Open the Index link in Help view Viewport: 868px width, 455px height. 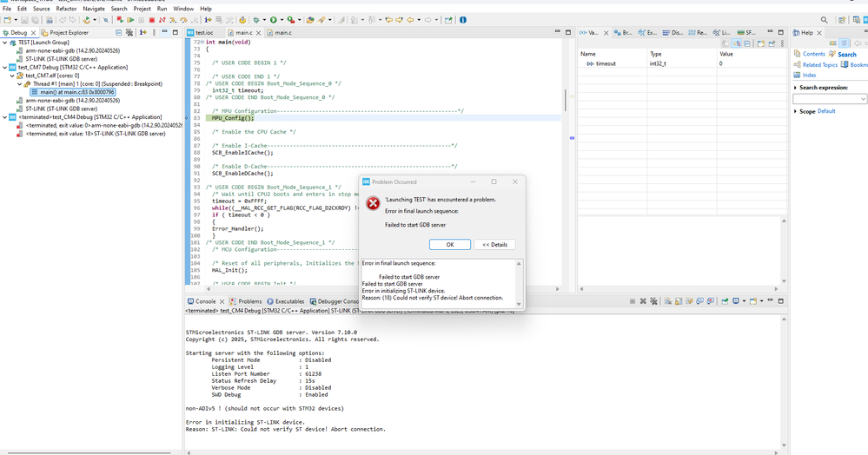pyautogui.click(x=809, y=75)
